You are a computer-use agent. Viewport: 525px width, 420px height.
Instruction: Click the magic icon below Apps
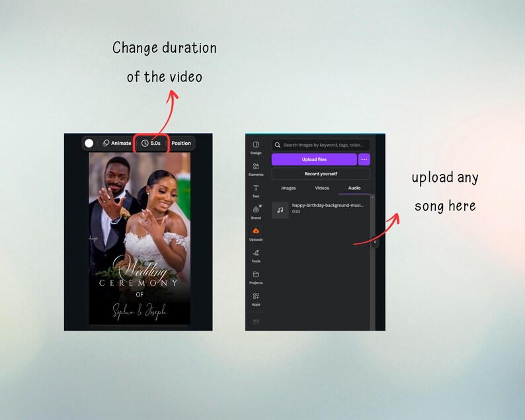pyautogui.click(x=256, y=322)
